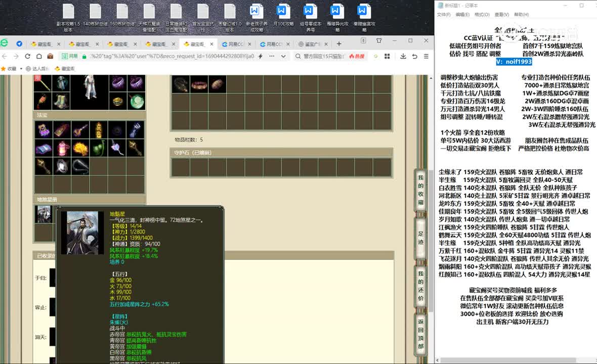
Task: Open the 查看(V) menu in Notepad
Action: click(x=501, y=15)
